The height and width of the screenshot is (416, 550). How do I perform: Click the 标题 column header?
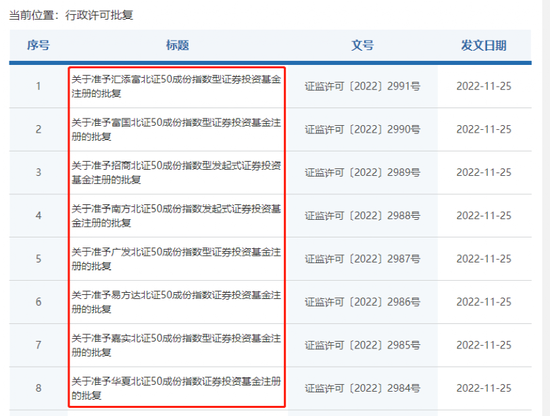pos(177,45)
